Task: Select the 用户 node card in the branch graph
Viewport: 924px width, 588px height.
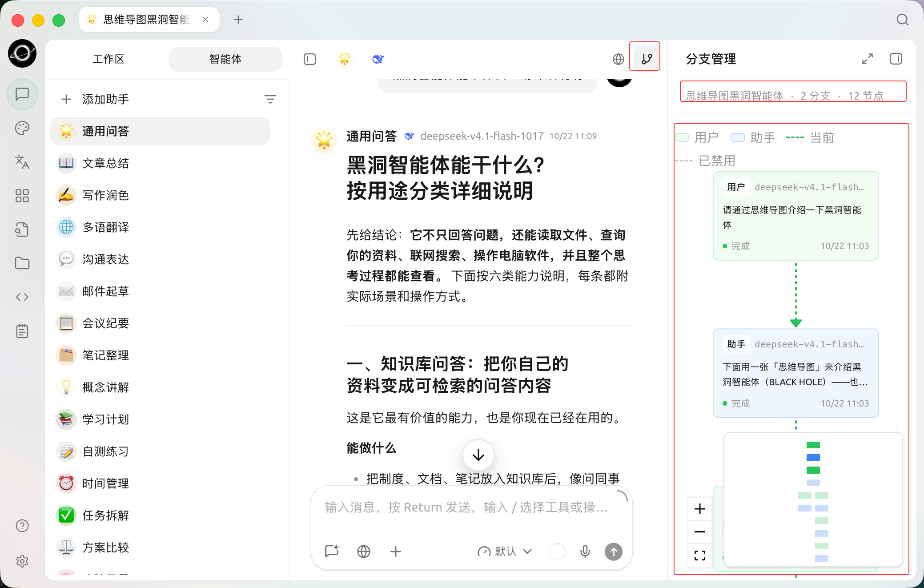Action: click(x=796, y=216)
